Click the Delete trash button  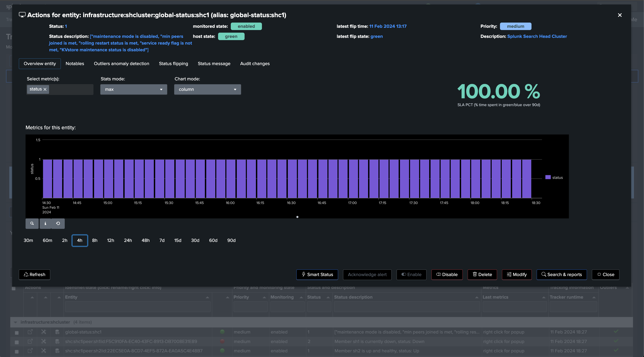tap(482, 275)
